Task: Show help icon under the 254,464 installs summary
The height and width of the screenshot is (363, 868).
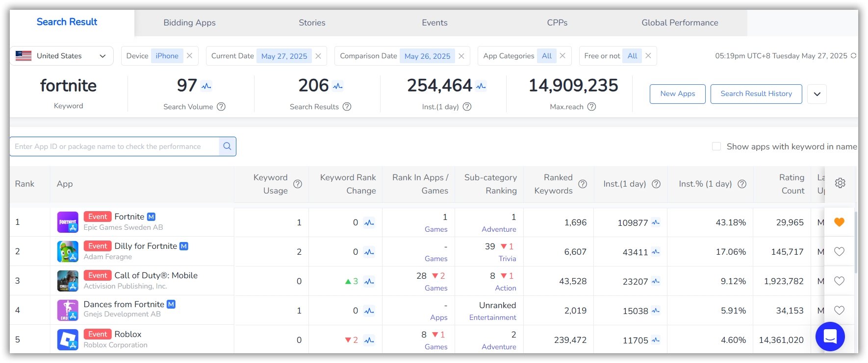Action: [x=467, y=106]
